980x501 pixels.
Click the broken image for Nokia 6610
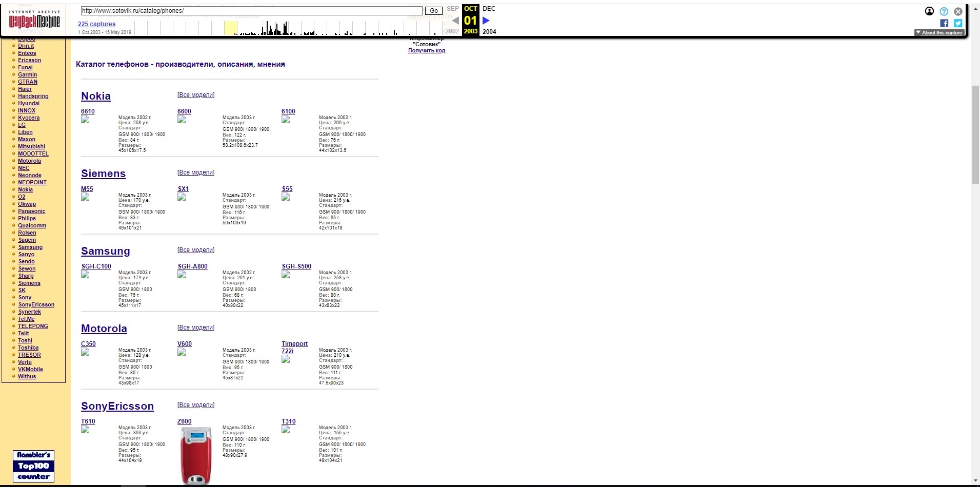pos(85,120)
